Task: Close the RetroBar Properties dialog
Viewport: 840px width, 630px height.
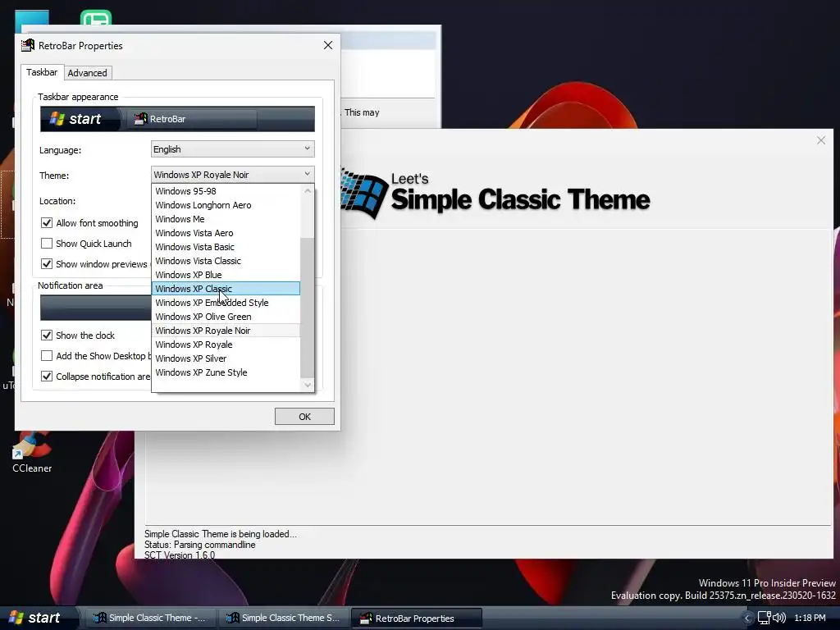Action: click(328, 46)
